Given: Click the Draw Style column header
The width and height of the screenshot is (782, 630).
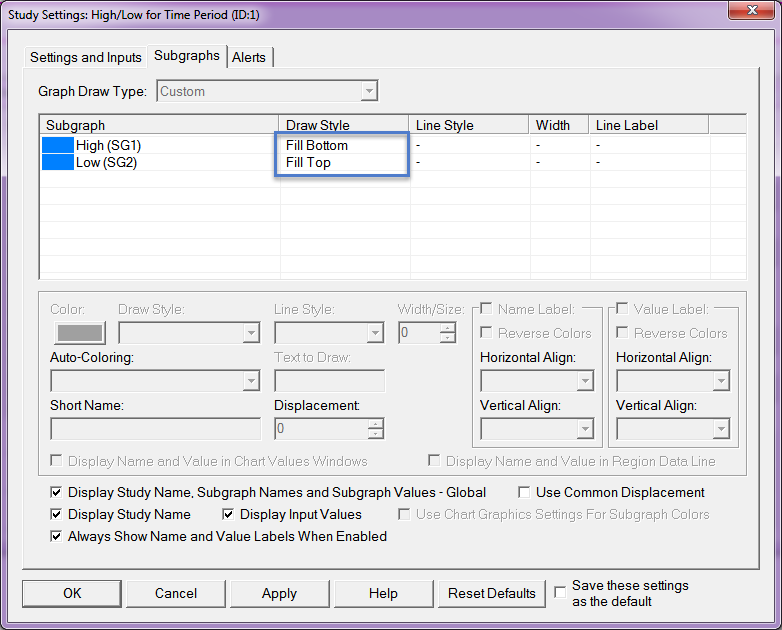Looking at the screenshot, I should tap(344, 125).
